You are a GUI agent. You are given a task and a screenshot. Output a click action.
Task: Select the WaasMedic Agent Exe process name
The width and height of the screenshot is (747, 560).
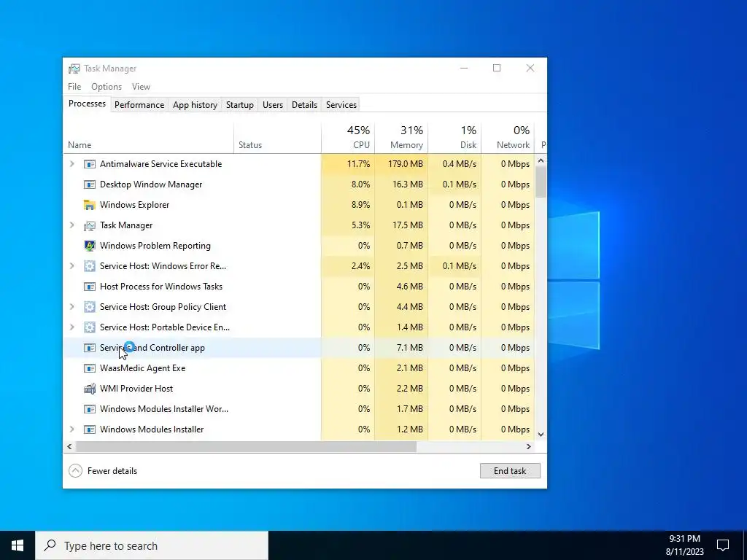pos(142,368)
